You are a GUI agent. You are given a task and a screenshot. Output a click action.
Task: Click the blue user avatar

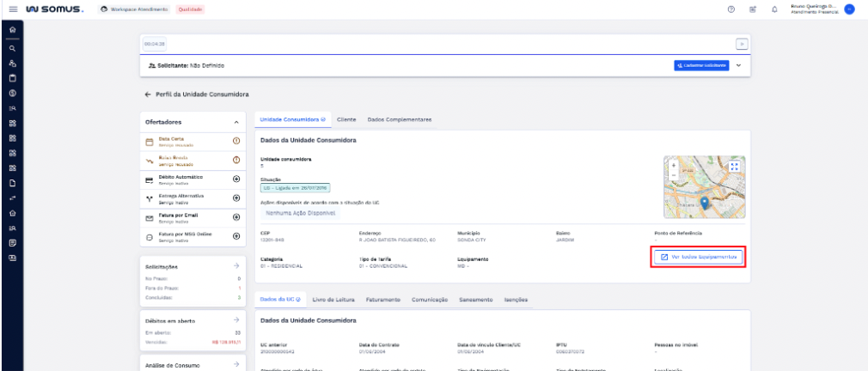coord(849,9)
